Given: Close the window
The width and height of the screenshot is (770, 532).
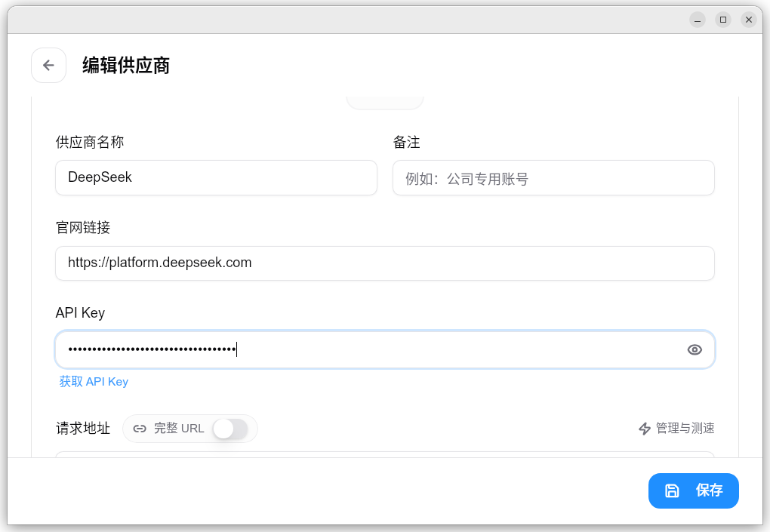Looking at the screenshot, I should (x=749, y=20).
